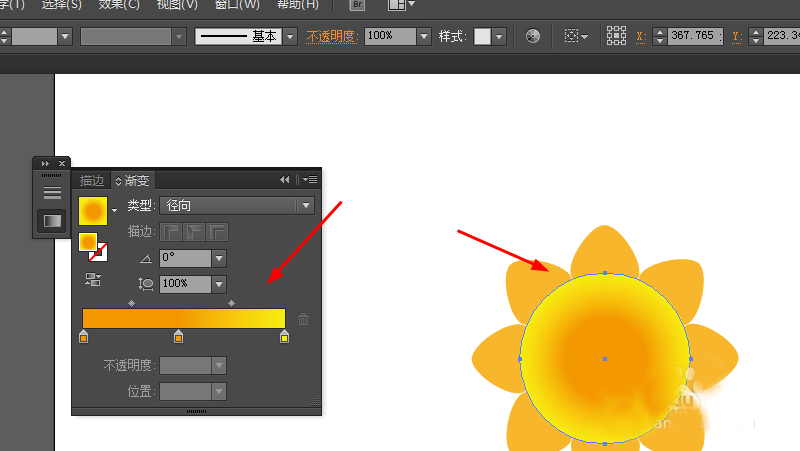Click the 样式 graphic style swatch
The height and width of the screenshot is (451, 800).
click(482, 36)
